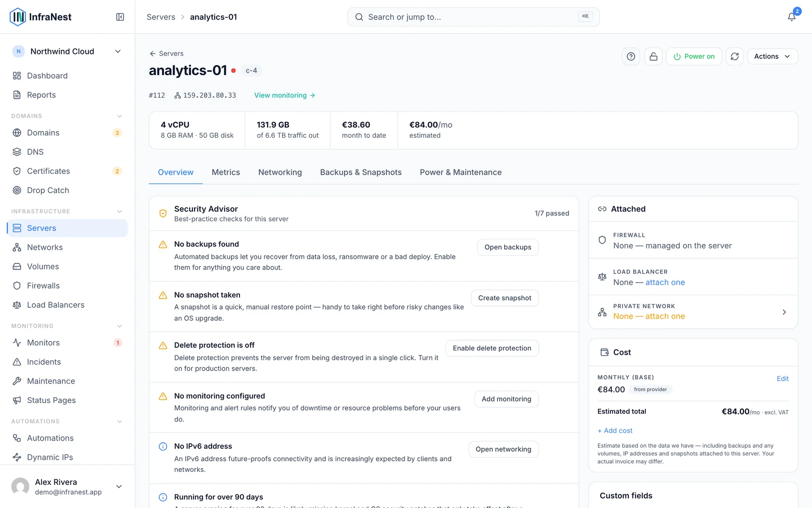Click the Certificates count badge 2
The height and width of the screenshot is (508, 812).
tap(117, 171)
